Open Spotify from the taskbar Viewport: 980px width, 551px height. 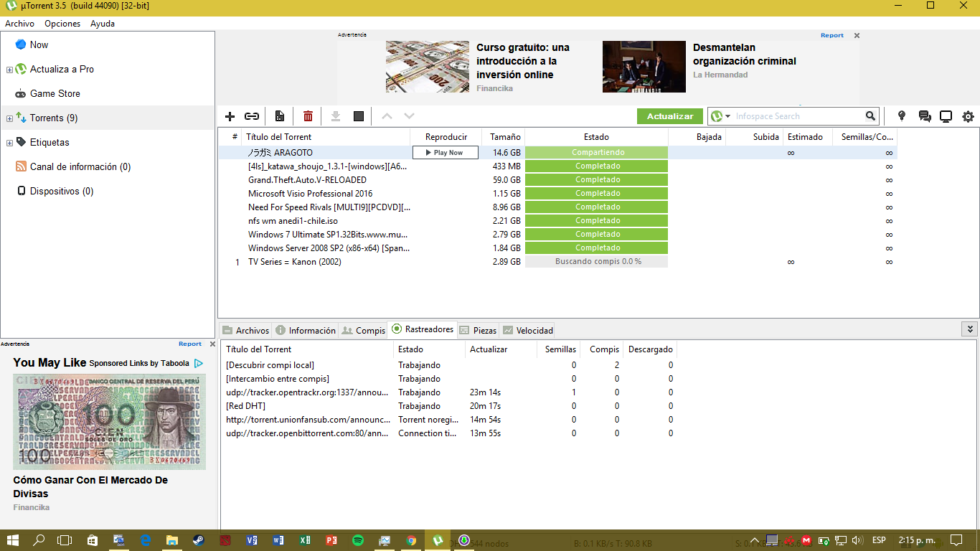tap(358, 540)
